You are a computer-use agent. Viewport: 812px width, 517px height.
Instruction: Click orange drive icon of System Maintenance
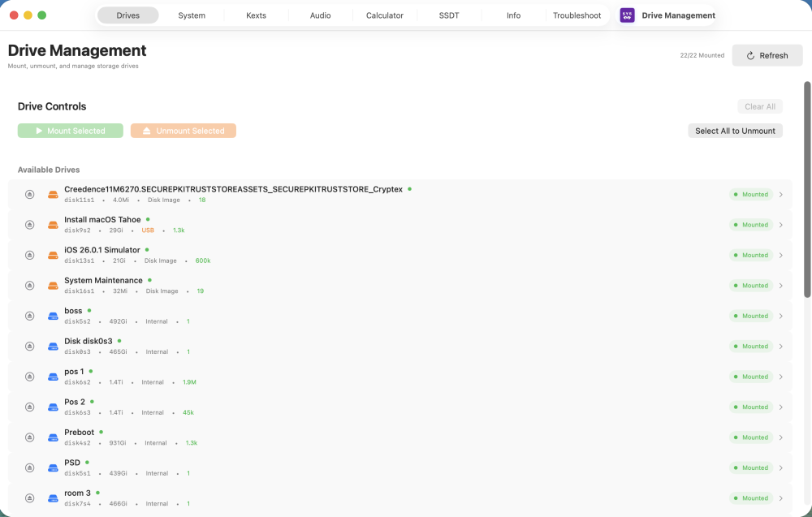click(x=53, y=286)
